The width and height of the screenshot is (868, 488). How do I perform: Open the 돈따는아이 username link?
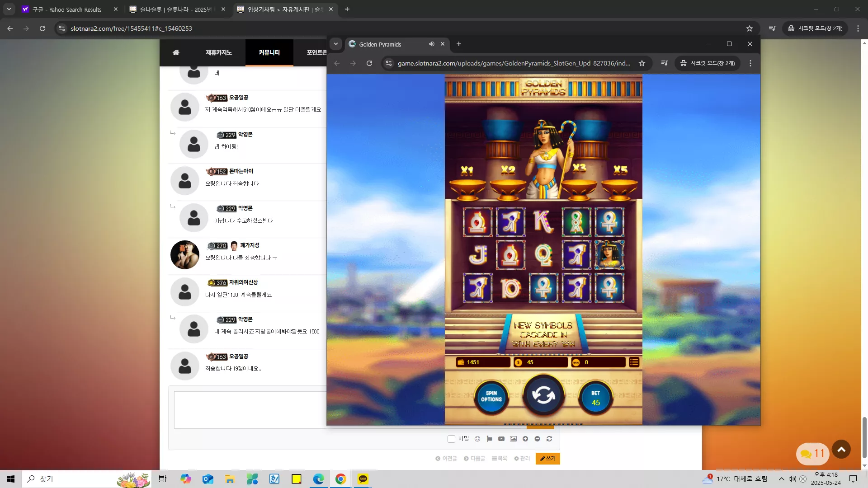pyautogui.click(x=241, y=171)
